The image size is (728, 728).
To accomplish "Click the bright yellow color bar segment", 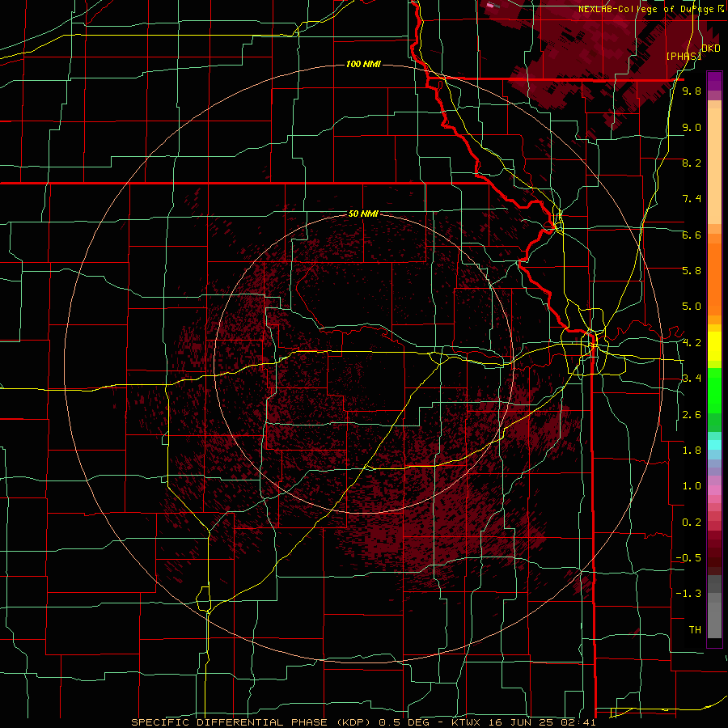I will coord(714,346).
